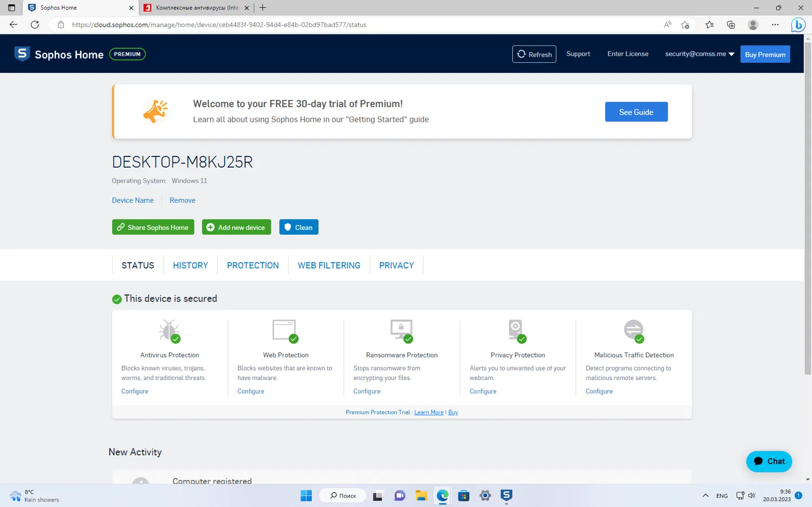
Task: Open the browser profile avatar
Action: tap(753, 24)
